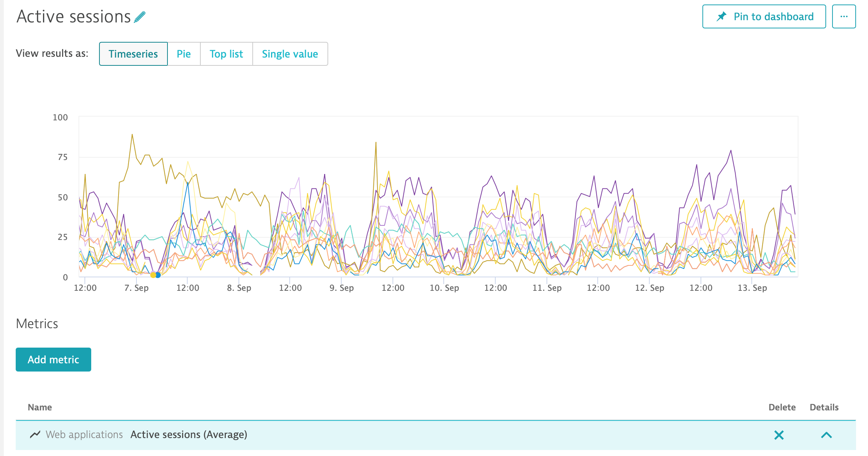Viewport: 868px width, 456px height.
Task: Click the Name column header
Action: coord(40,407)
